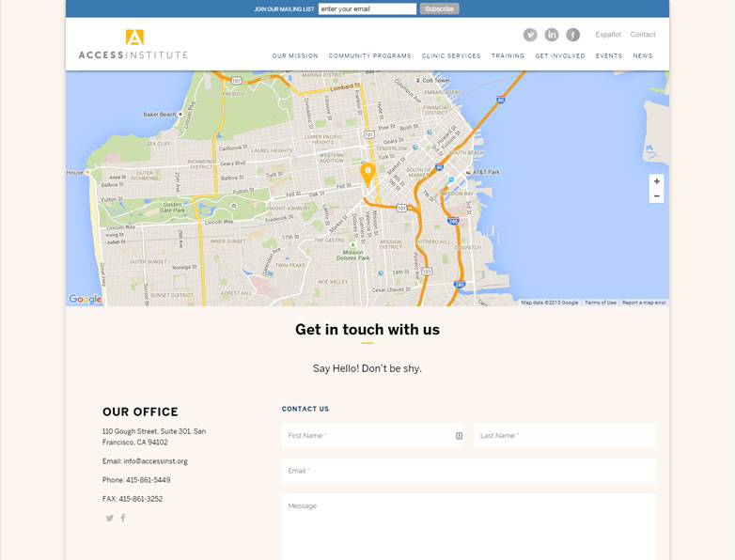Open the small Facebook icon under office info
Screen dimensions: 735x560
(123, 518)
